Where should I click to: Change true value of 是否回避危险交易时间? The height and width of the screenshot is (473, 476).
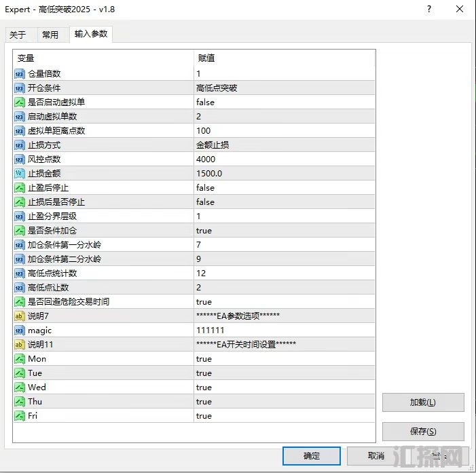pos(285,302)
